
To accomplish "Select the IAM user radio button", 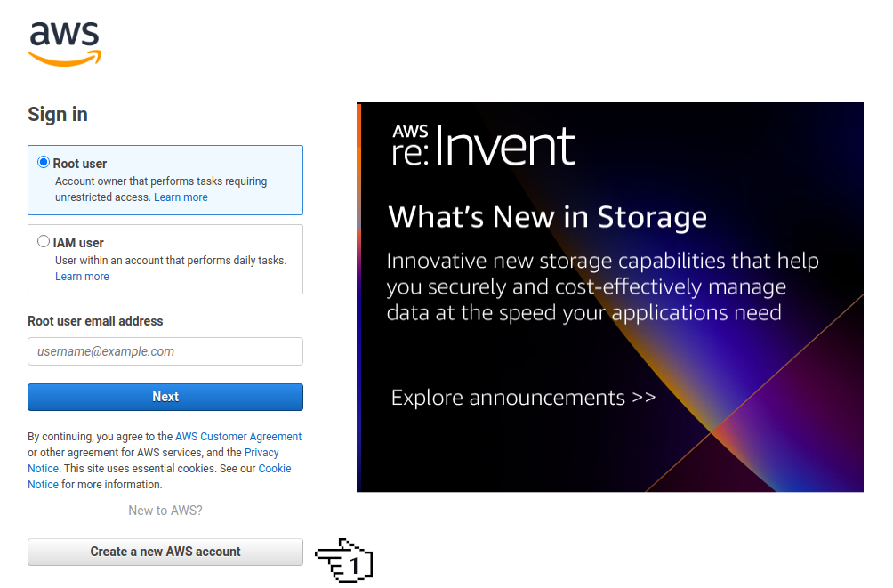I will pos(44,241).
